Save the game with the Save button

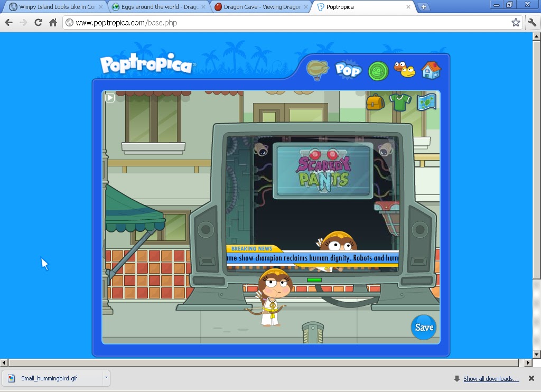click(424, 327)
